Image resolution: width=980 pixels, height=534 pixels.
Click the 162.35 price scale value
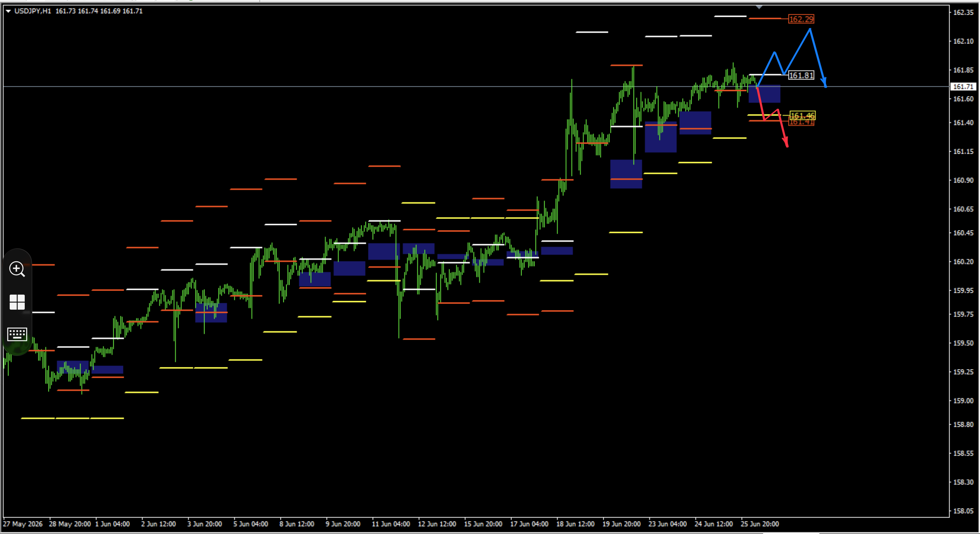[963, 12]
